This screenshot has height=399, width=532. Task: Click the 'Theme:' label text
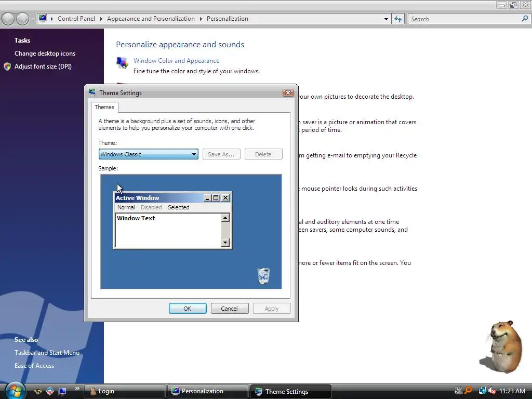[x=108, y=143]
